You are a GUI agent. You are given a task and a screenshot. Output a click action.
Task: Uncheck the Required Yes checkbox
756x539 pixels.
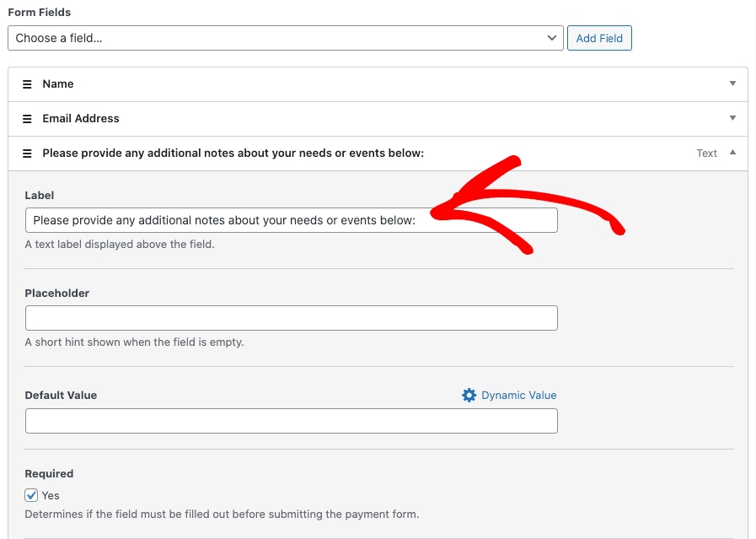31,495
